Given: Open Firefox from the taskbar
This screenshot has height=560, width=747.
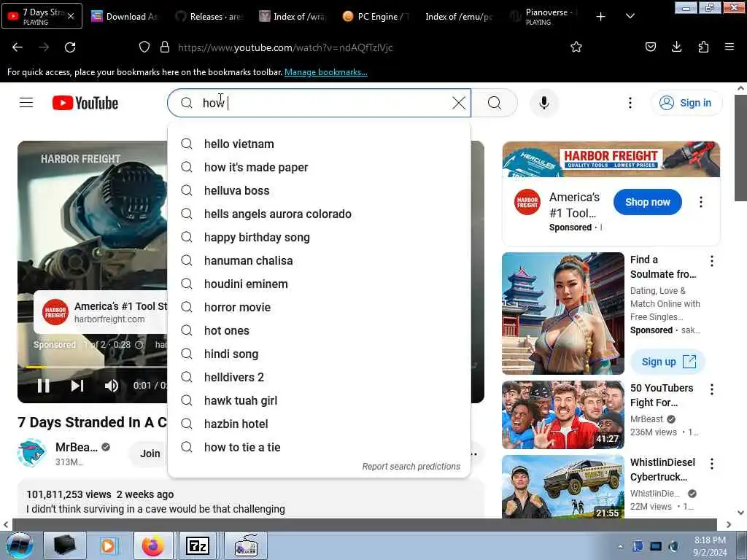Looking at the screenshot, I should (x=153, y=545).
